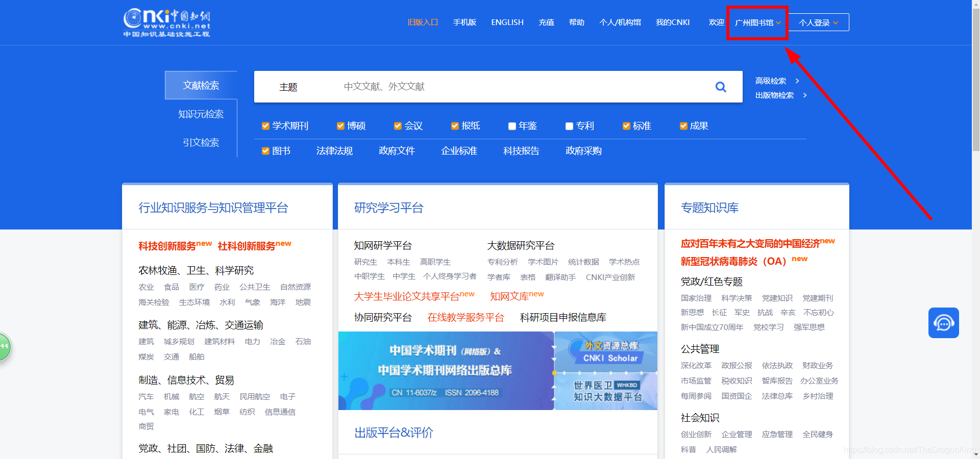Expand the 广州图书馆 dropdown

click(x=758, y=22)
